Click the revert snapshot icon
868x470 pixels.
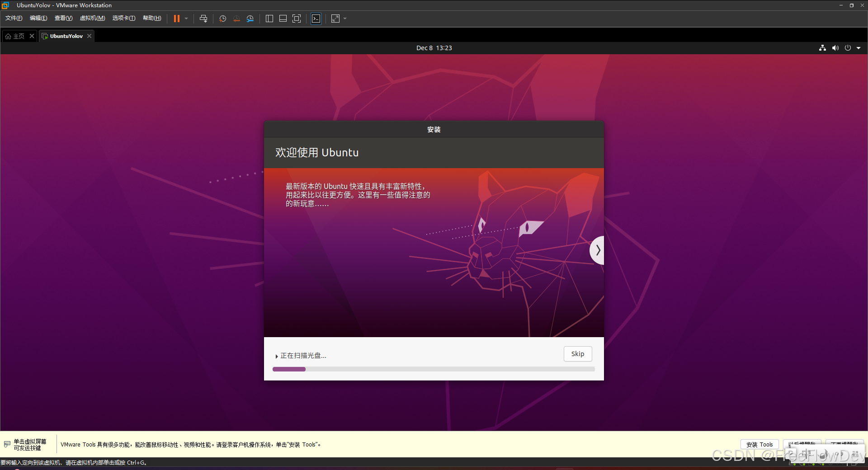pos(236,19)
